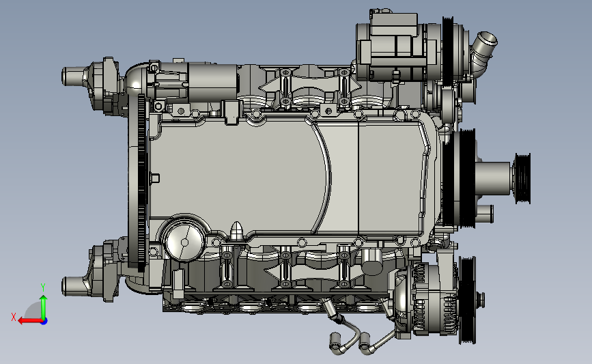Screen dimensions: 592x364
Task: Select the round oil filter cap on the pan
Action: 184,241
